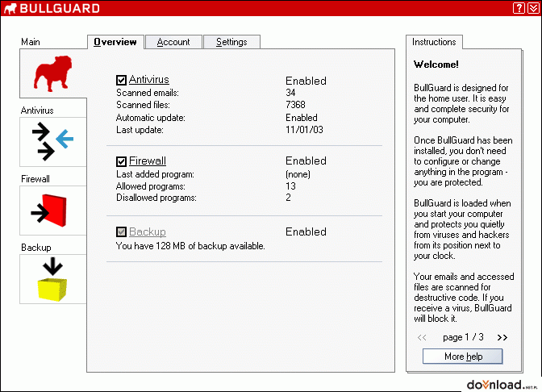The image size is (542, 392).
Task: Click the minimize-to-tray arrow icon in title bar
Action: pos(533,7)
